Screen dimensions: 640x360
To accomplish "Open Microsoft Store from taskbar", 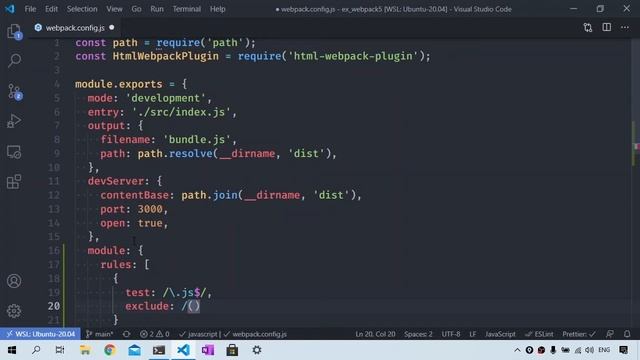I will pyautogui.click(x=232, y=350).
